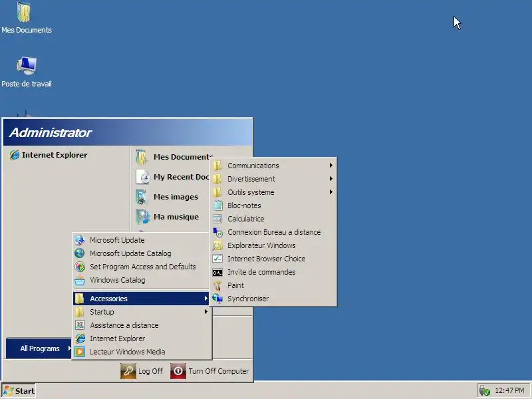Click the Invite de commandes icon
Image resolution: width=532 pixels, height=399 pixels.
pos(217,273)
